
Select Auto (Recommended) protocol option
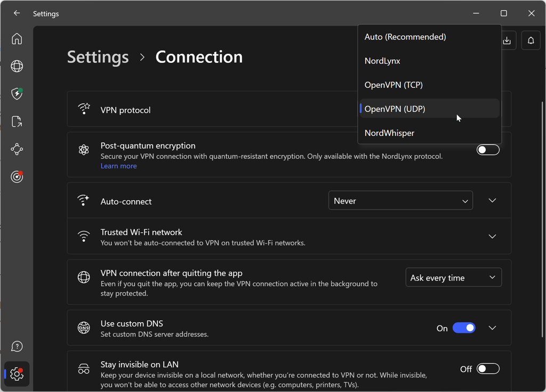[429, 37]
